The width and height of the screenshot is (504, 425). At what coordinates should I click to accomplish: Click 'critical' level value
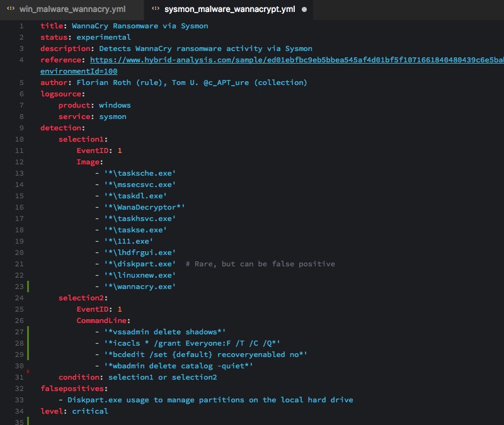coord(90,411)
